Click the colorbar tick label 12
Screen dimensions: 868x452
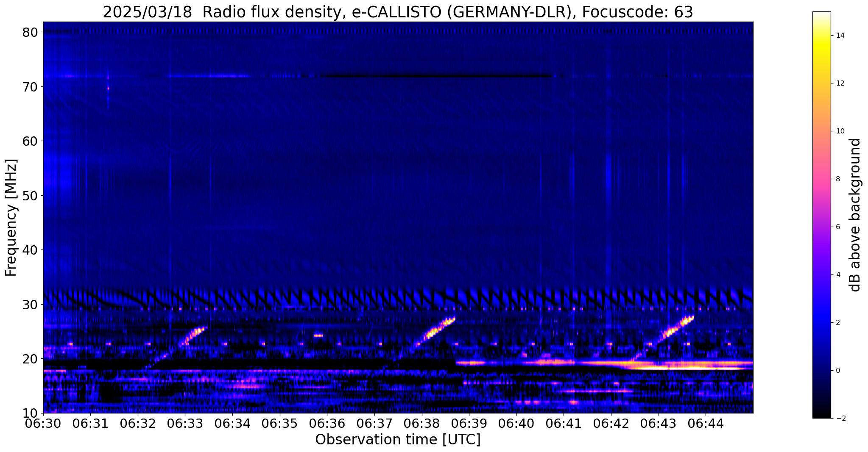click(840, 83)
